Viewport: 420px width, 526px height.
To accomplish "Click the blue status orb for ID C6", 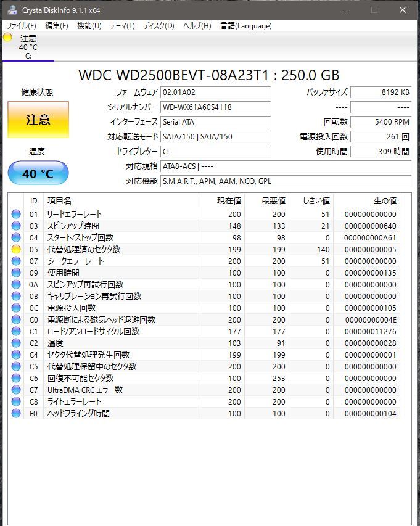I will tap(16, 379).
